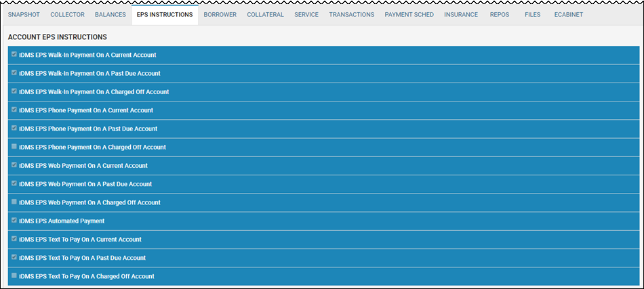This screenshot has height=289, width=644.
Task: Uncheck Text To Pay On A Current Account
Action: [14, 239]
